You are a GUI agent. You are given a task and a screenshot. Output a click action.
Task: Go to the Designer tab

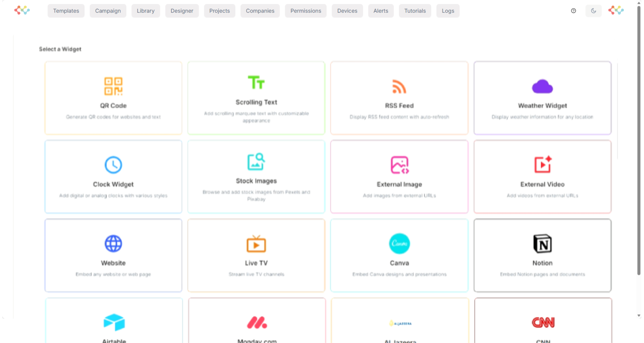pyautogui.click(x=182, y=11)
